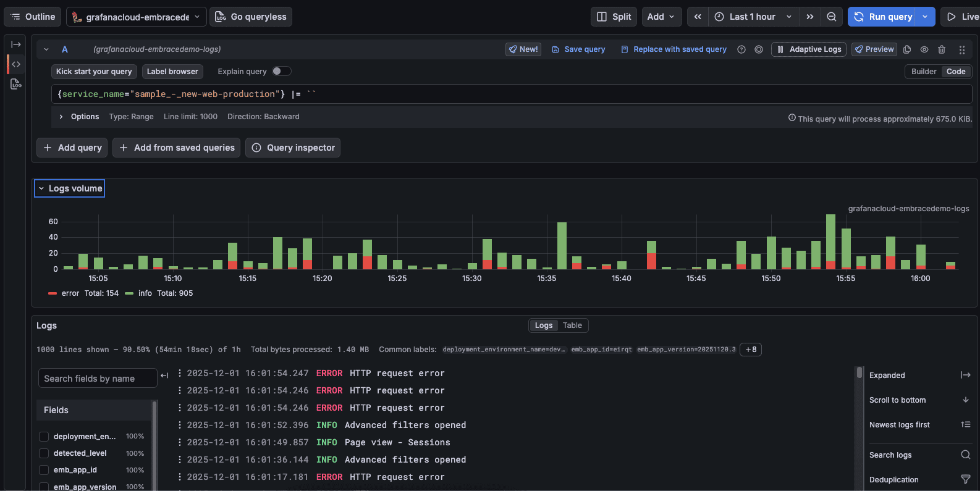Zoom out the time range

(832, 17)
